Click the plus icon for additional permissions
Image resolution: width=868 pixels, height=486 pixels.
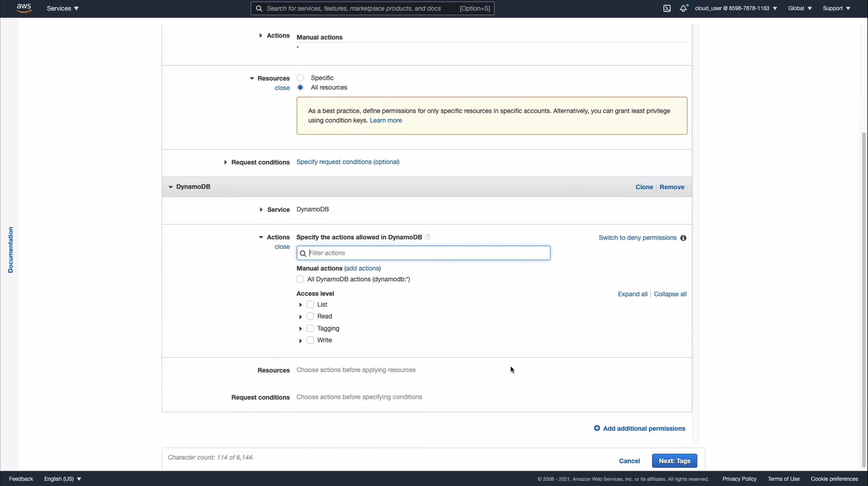[x=597, y=428]
